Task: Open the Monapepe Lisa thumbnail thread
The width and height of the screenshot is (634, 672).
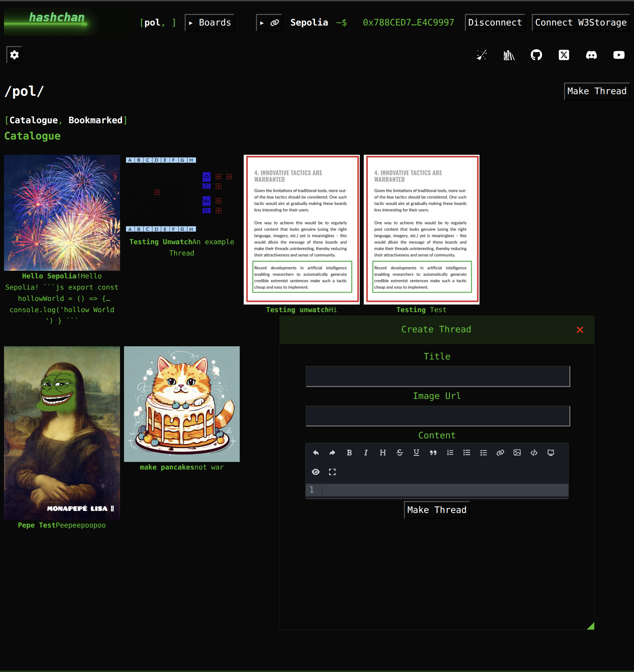Action: pyautogui.click(x=62, y=433)
